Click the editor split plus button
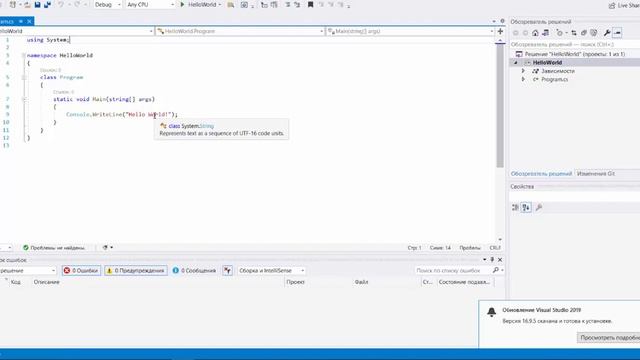The width and height of the screenshot is (640, 360). pyautogui.click(x=500, y=31)
